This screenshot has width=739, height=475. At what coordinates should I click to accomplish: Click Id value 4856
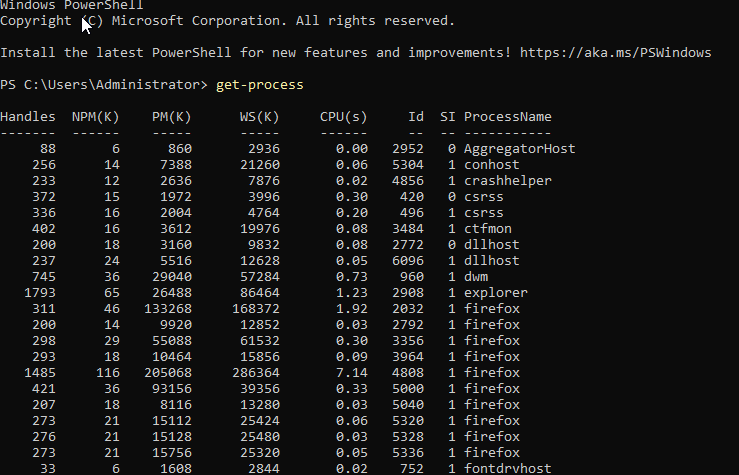pos(408,180)
